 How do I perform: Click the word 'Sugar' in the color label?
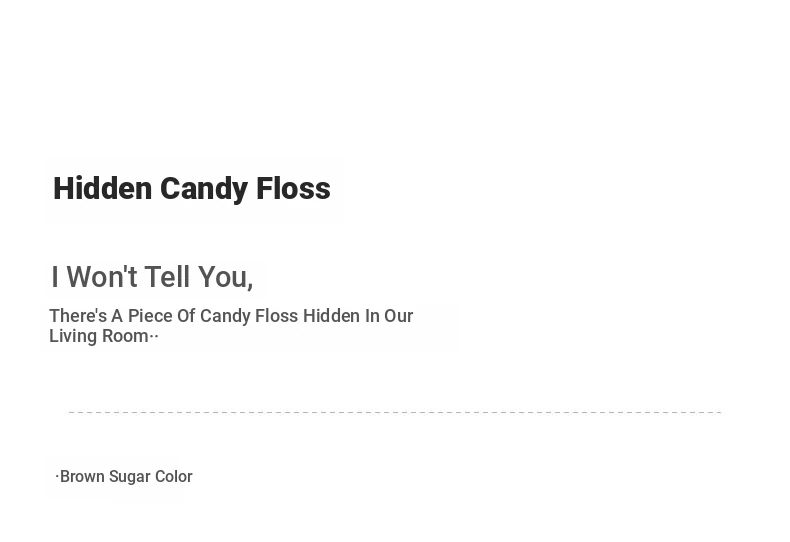129,477
